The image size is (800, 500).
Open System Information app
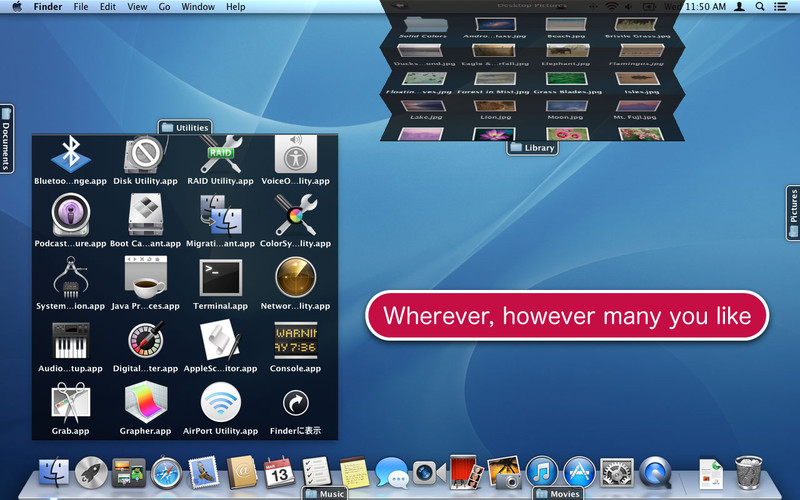tap(70, 278)
